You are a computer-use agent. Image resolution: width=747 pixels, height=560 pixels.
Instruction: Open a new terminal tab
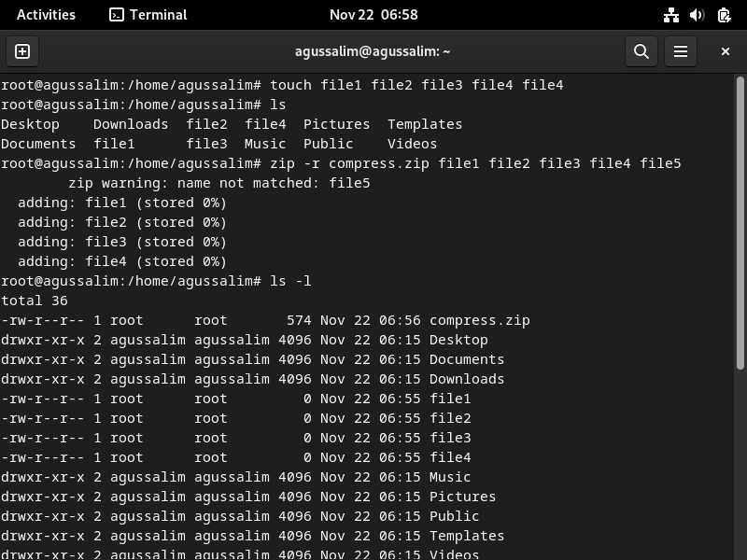[22, 51]
